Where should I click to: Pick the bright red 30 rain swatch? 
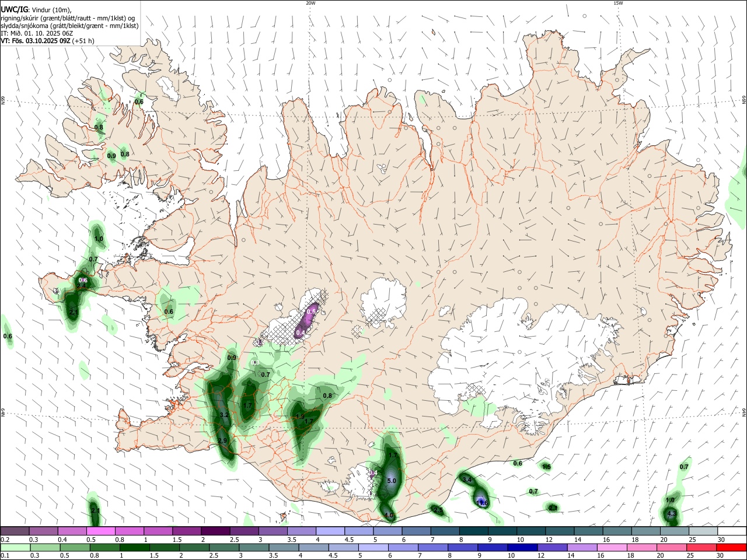pyautogui.click(x=732, y=547)
